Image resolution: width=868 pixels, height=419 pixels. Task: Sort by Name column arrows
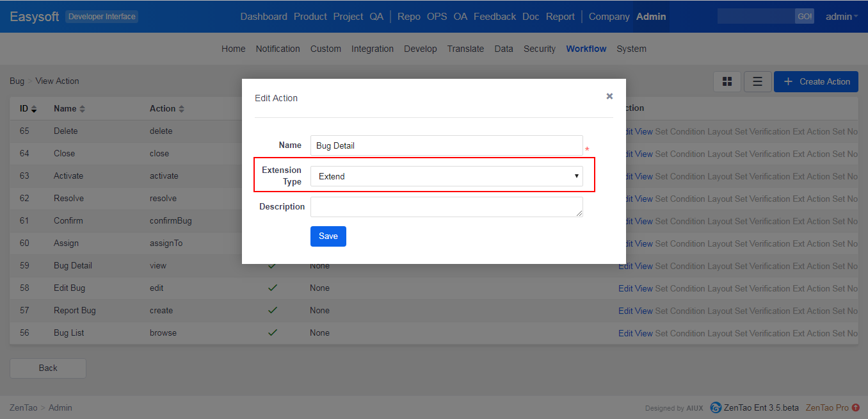pyautogui.click(x=82, y=110)
